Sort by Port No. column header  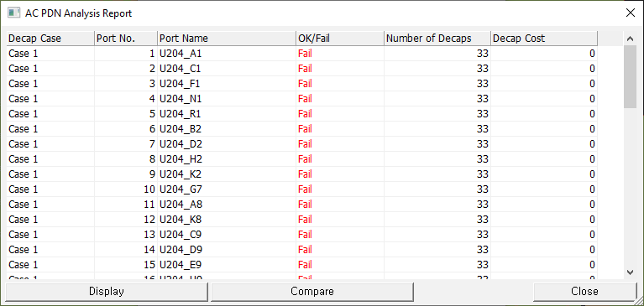pyautogui.click(x=126, y=39)
